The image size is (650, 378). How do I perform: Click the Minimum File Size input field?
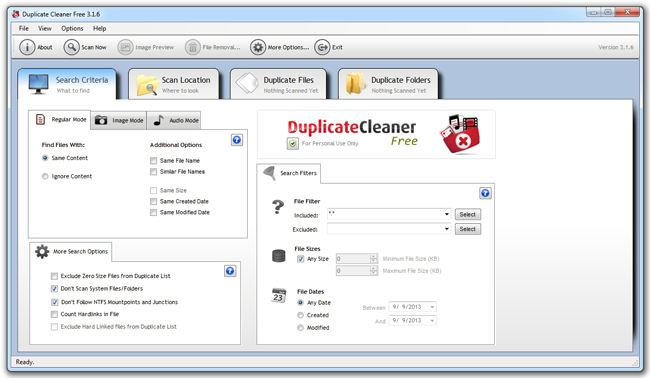click(x=353, y=259)
